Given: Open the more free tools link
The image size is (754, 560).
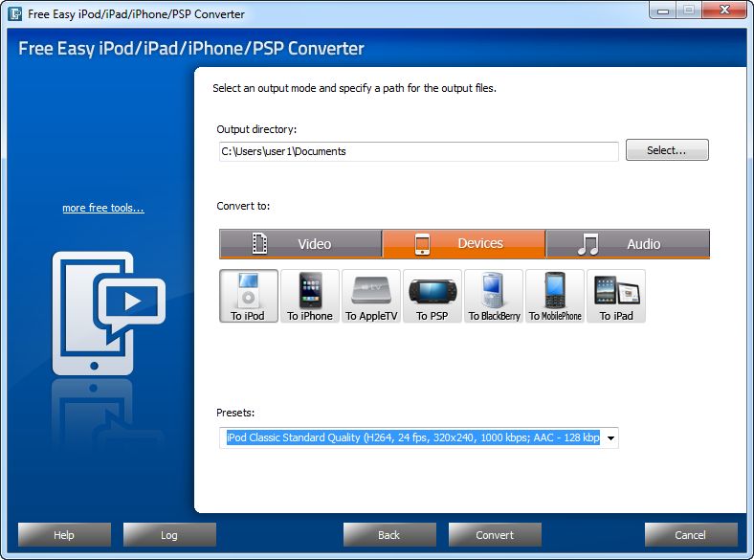Looking at the screenshot, I should click(x=103, y=208).
